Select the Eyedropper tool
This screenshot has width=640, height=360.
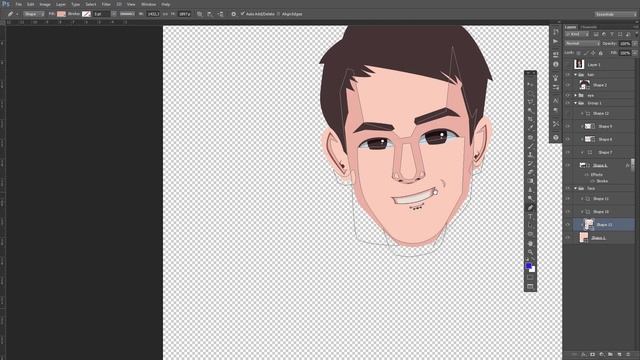[530, 128]
